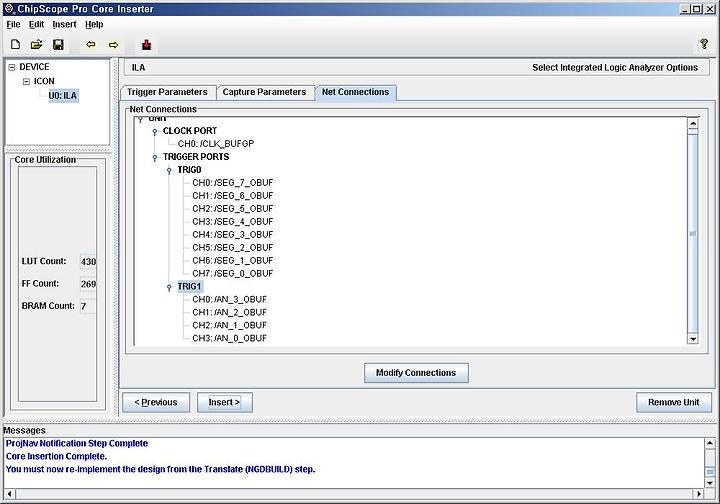The image size is (720, 504).
Task: Select the TRIGGER PORTS label
Action: coord(196,157)
